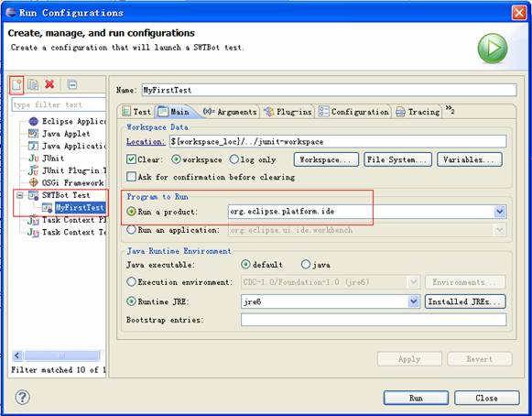Click the Variables... button
Viewport: 532px width, 416px height.
pos(470,159)
